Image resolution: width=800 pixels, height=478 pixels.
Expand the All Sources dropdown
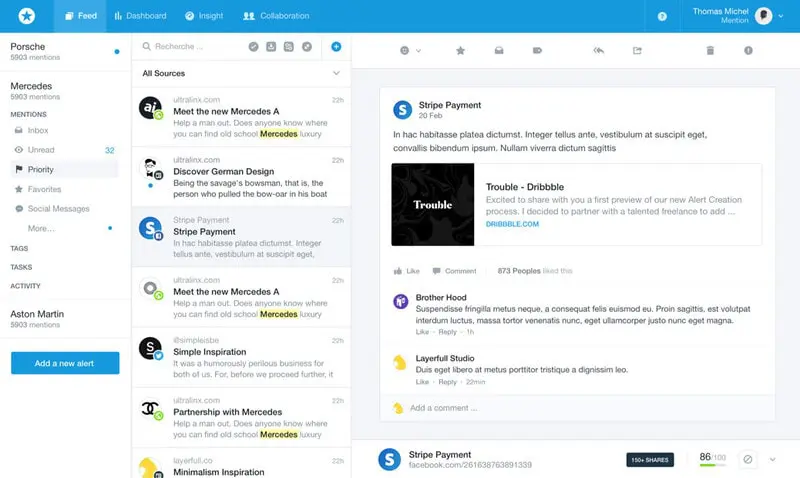pos(336,73)
